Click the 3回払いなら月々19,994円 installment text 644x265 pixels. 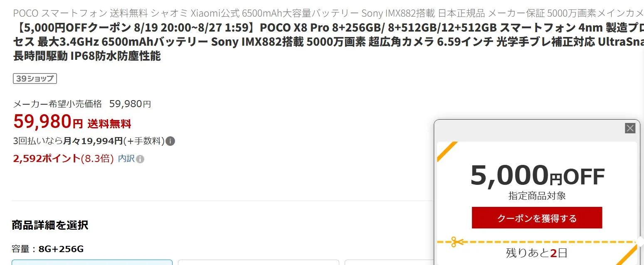68,141
